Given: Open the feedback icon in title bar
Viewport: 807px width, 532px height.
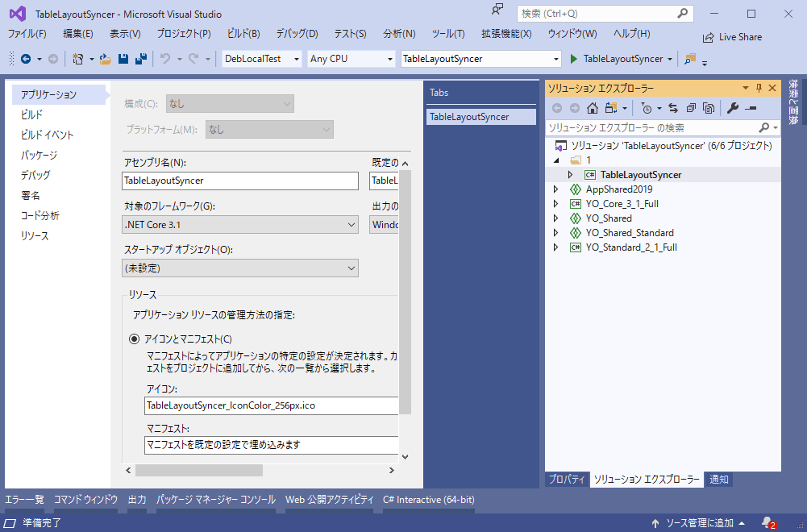Looking at the screenshot, I should [497, 10].
